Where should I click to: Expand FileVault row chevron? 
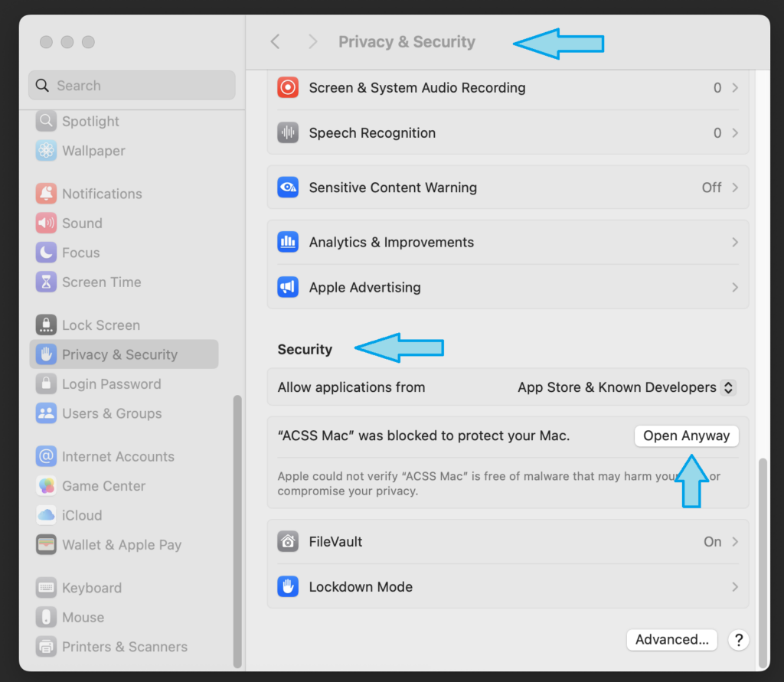(735, 541)
